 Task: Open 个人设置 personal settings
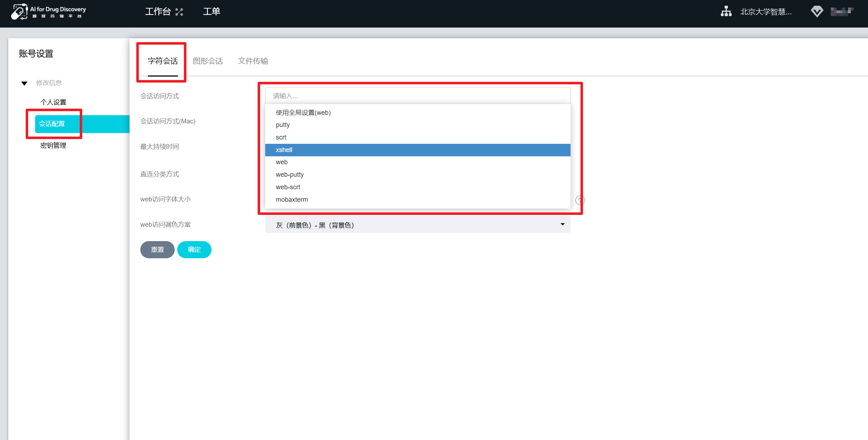pyautogui.click(x=53, y=102)
